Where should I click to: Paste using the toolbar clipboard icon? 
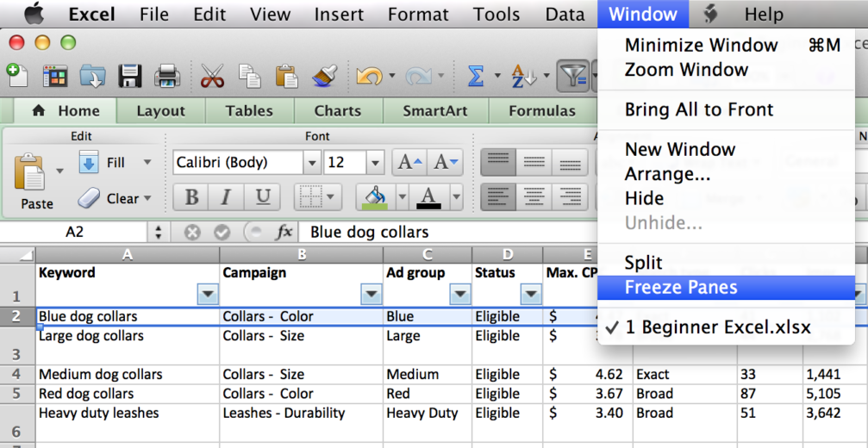point(287,77)
